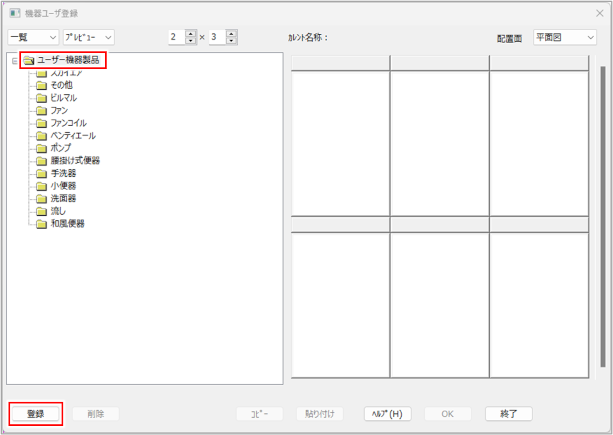This screenshot has height=435, width=613.
Task: Select the 洗面器 folder icon
Action: click(42, 198)
